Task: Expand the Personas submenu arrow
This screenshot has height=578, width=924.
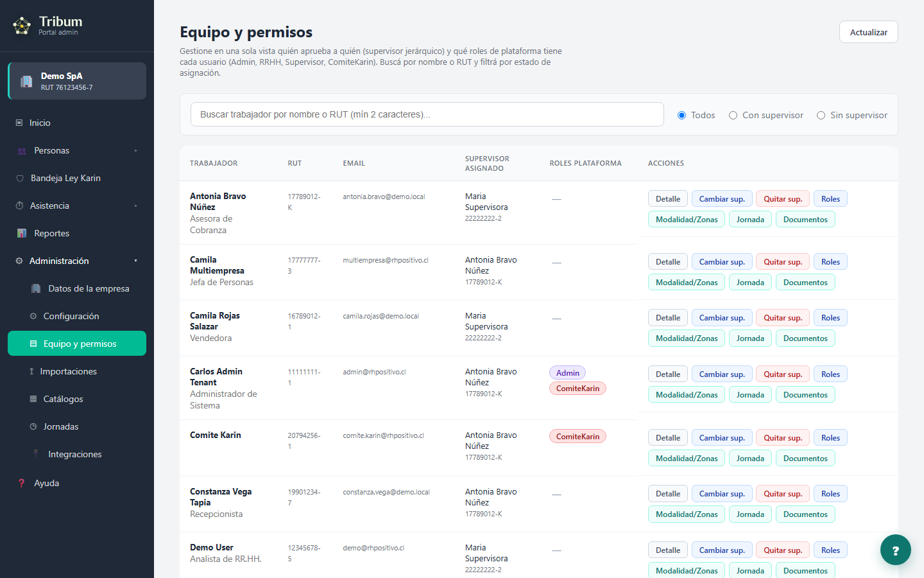Action: [136, 151]
